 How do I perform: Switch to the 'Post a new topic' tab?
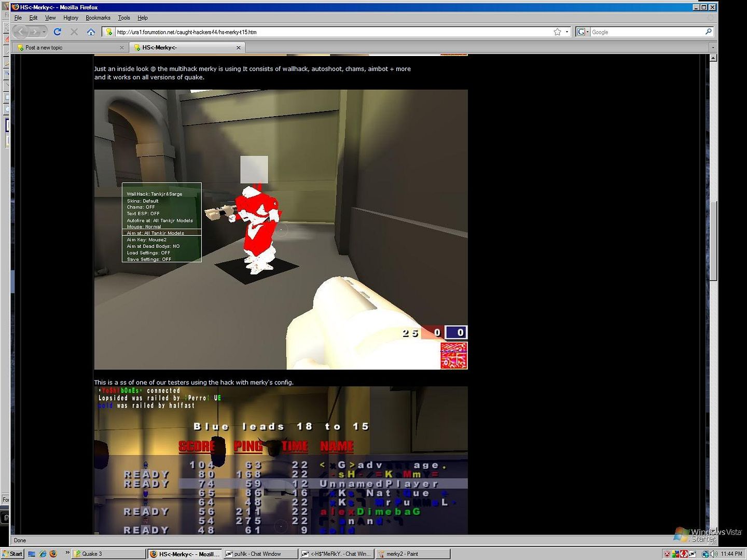point(70,48)
